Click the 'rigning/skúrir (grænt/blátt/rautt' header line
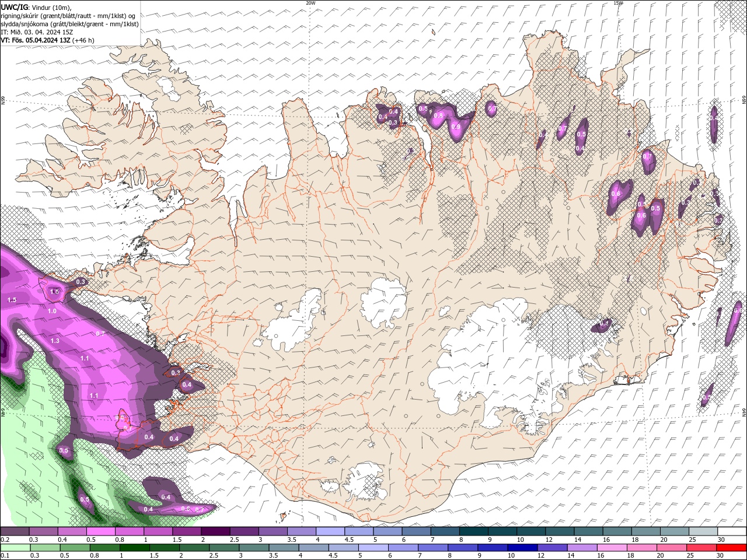The image size is (747, 560). (x=68, y=16)
